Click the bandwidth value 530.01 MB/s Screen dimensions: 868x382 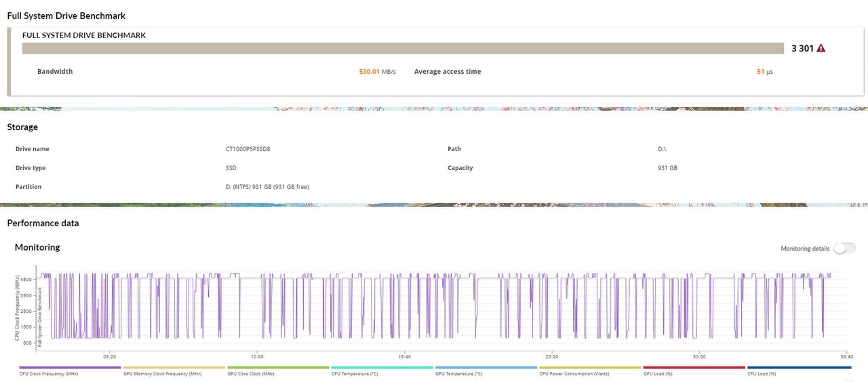(x=377, y=72)
